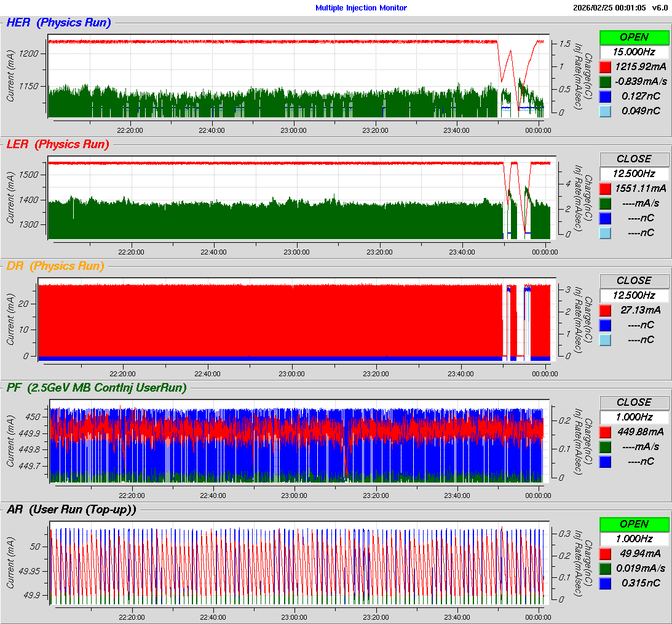Click the green HER injection rate swatch
This screenshot has height=624, width=672.
pos(606,81)
